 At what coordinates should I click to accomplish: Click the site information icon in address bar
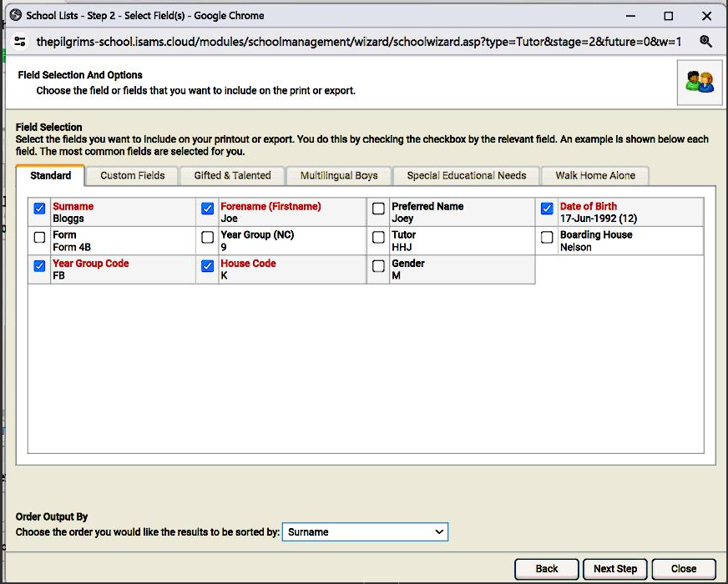click(20, 42)
